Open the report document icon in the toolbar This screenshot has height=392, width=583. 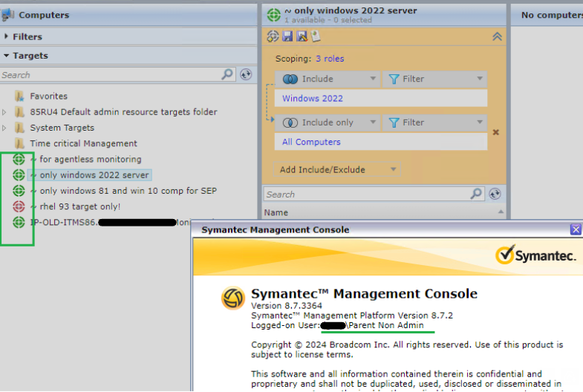(316, 36)
